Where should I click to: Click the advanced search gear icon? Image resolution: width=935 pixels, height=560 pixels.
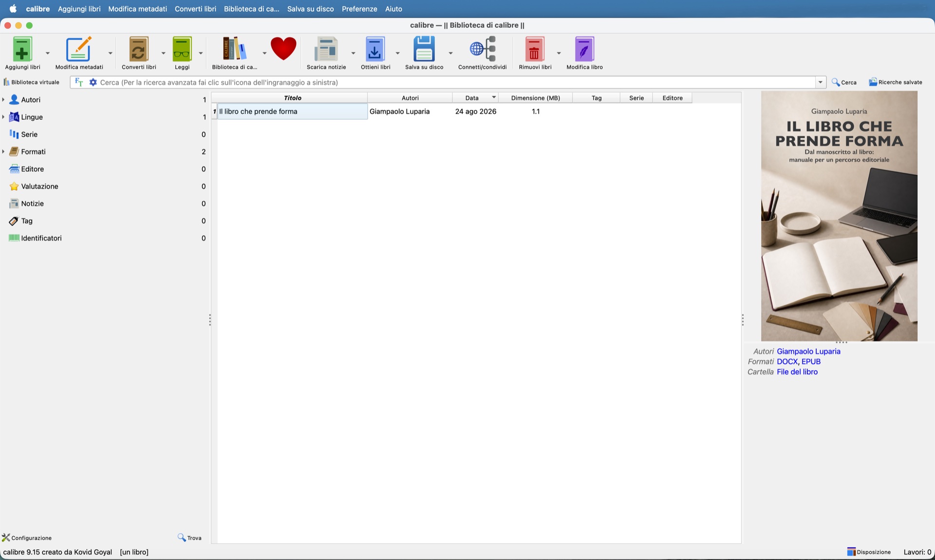click(93, 82)
